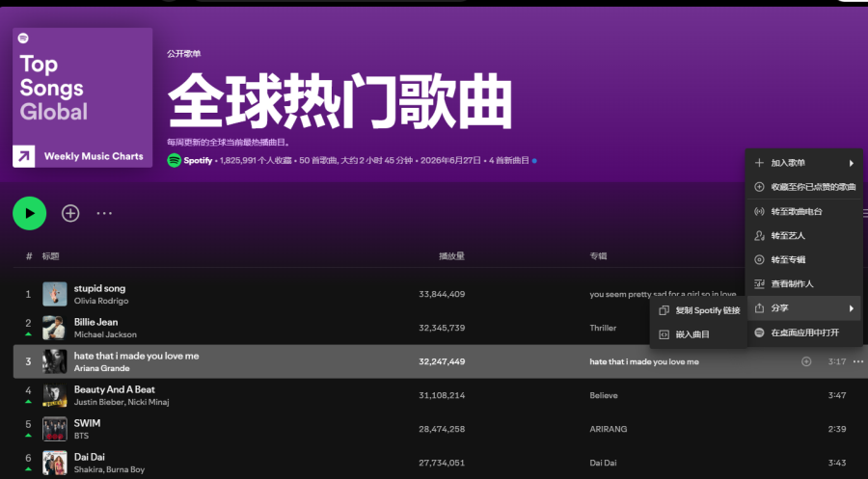This screenshot has height=479, width=868.
Task: Open the Billie Jean album artwork
Action: [55, 328]
